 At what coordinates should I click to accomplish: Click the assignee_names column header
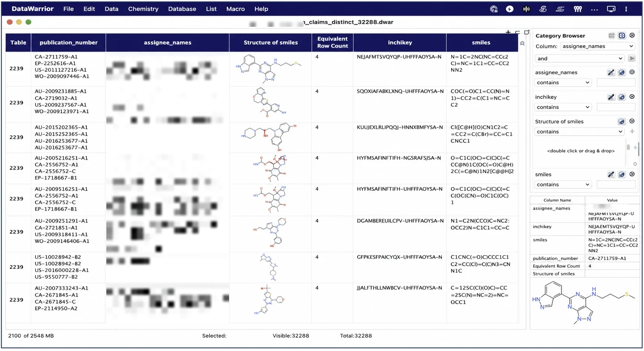pyautogui.click(x=168, y=43)
